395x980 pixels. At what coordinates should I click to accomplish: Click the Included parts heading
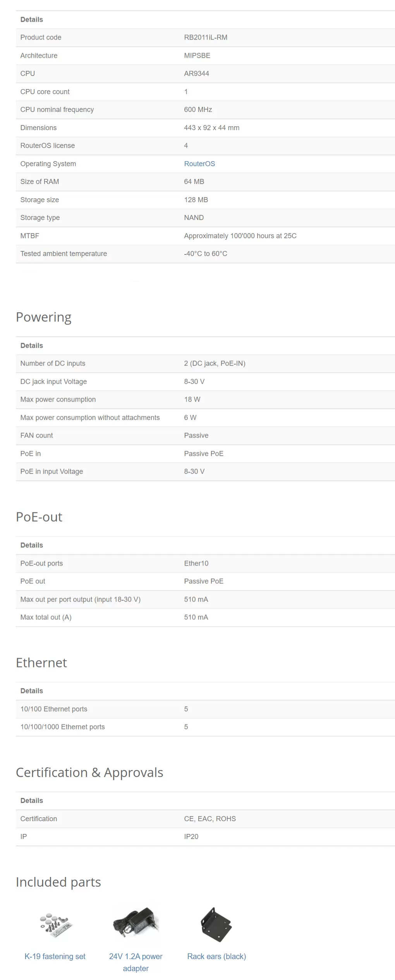pyautogui.click(x=58, y=882)
